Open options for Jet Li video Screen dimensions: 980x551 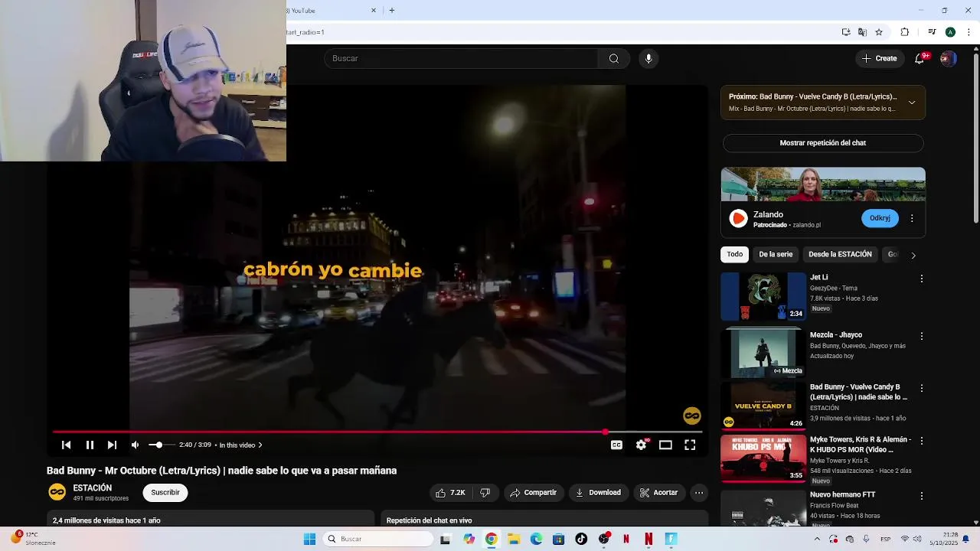(922, 279)
